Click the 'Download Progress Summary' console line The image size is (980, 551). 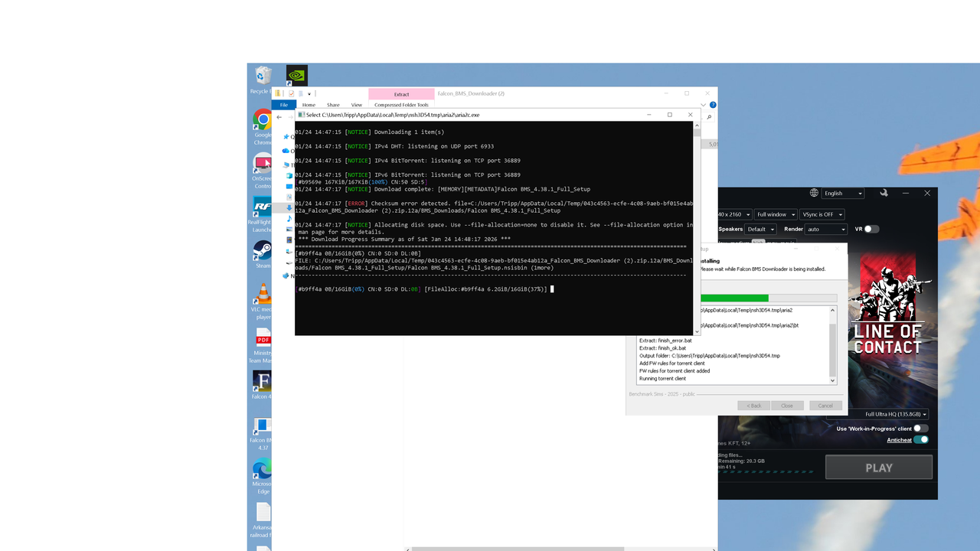[404, 240]
